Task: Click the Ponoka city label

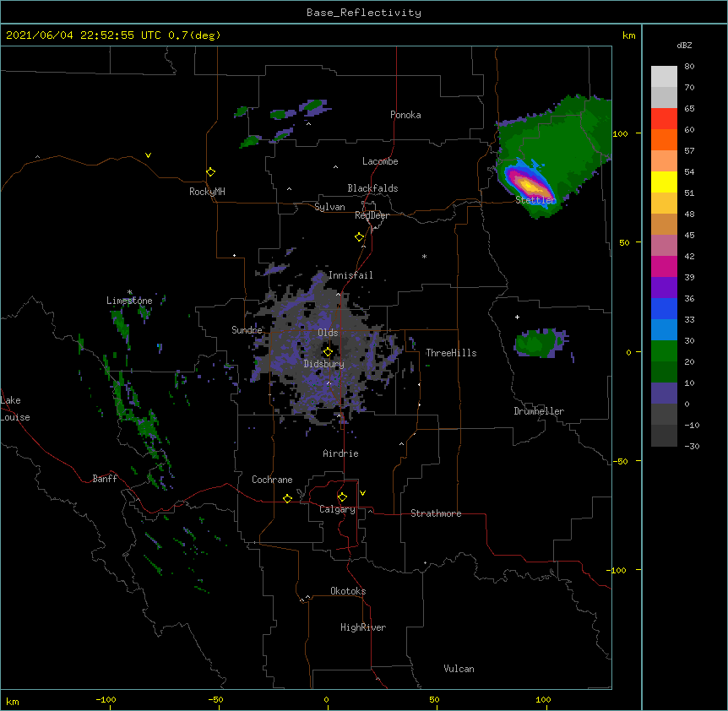Action: point(405,115)
